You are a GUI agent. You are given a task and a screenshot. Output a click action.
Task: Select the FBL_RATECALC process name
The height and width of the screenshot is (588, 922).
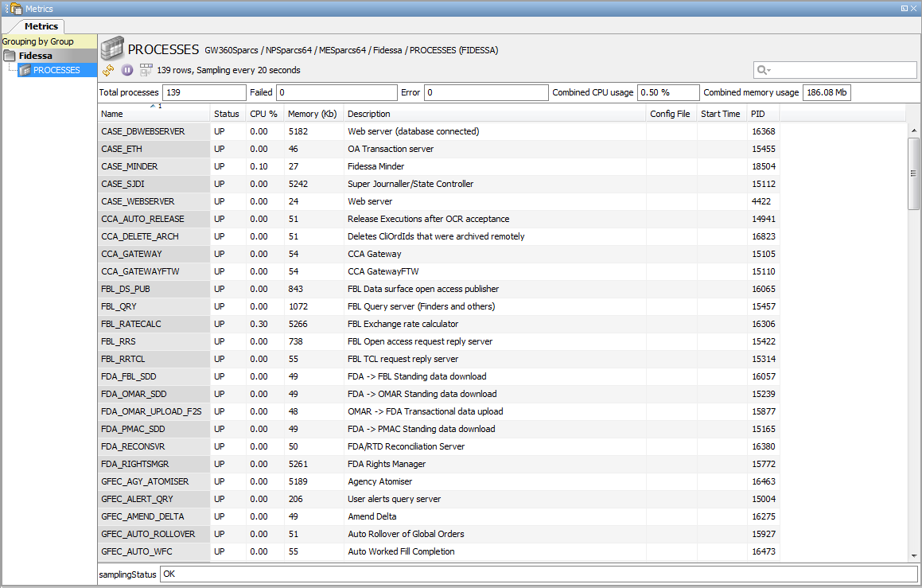point(131,324)
